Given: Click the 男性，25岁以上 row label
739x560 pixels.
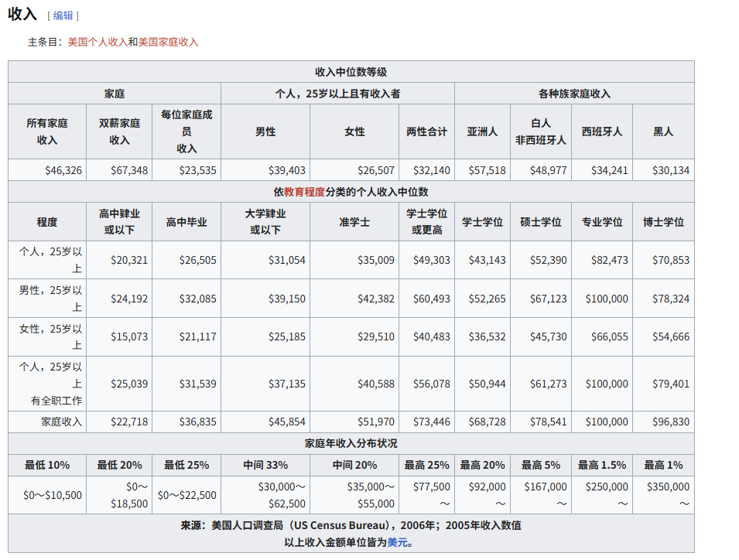Looking at the screenshot, I should 47,299.
